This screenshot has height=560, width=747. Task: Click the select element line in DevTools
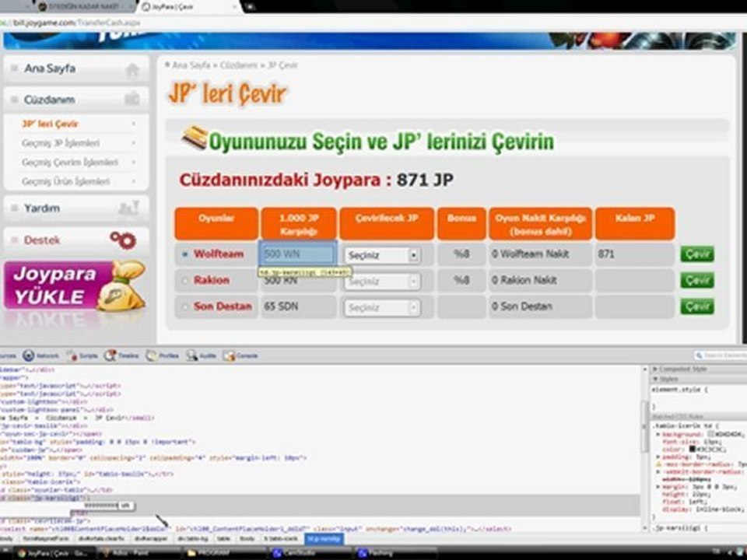click(255, 529)
